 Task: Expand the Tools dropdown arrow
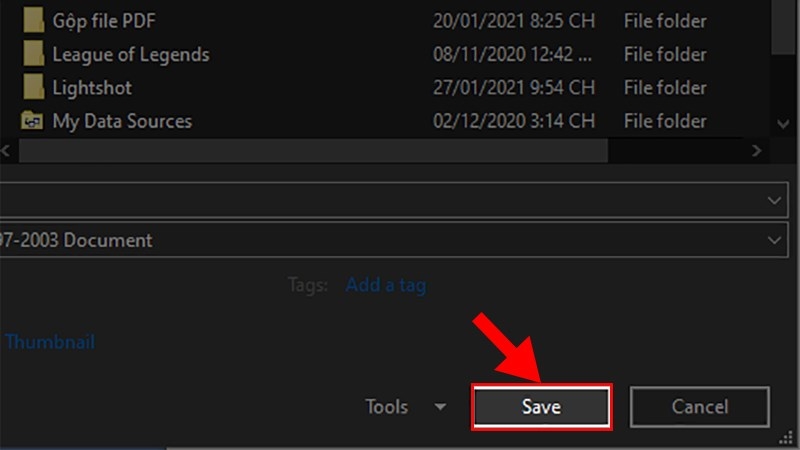440,407
